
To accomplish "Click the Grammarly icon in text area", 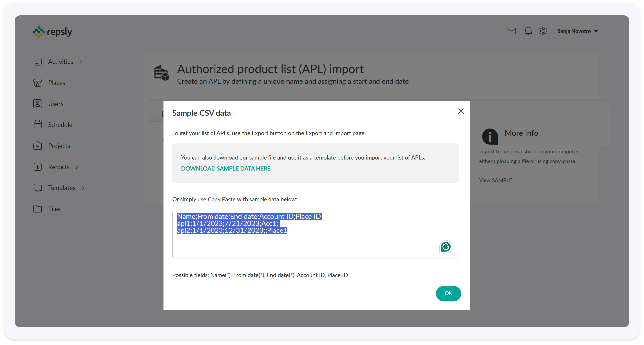I will [x=445, y=247].
